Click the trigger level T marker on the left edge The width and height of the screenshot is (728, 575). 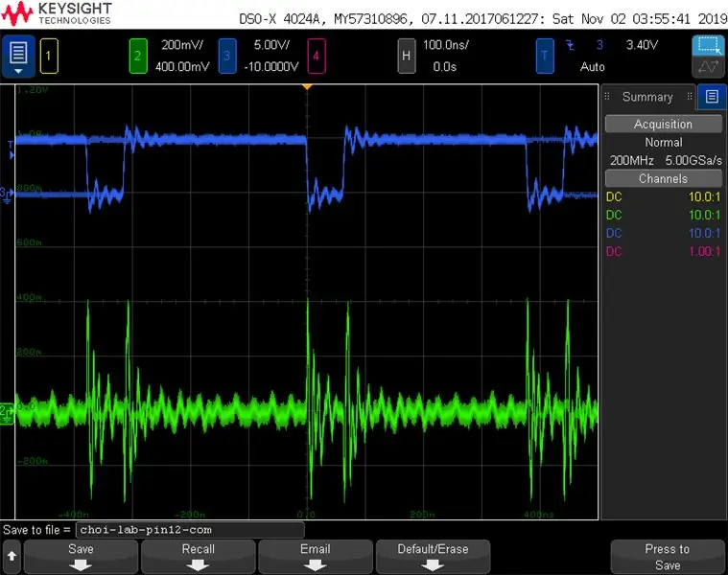click(x=12, y=149)
